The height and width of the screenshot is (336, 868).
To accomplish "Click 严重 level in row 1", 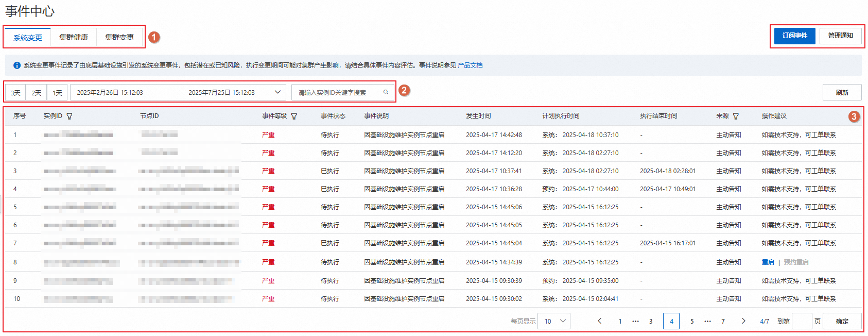I will point(268,135).
